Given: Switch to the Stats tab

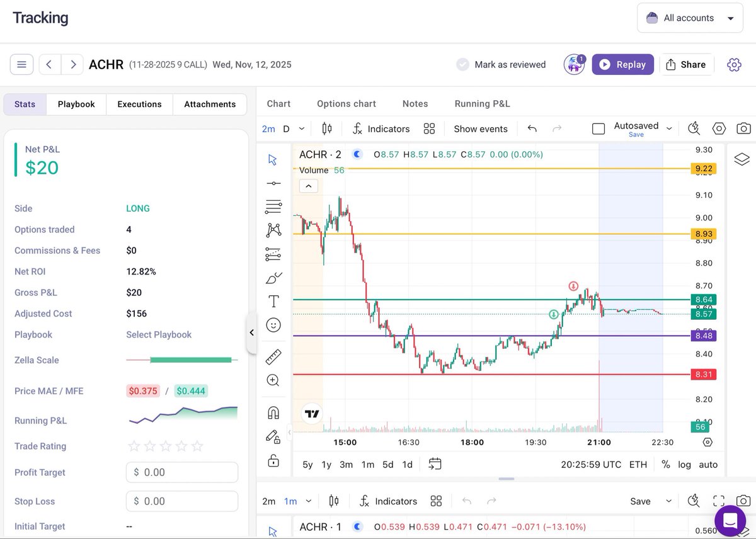Looking at the screenshot, I should (x=25, y=104).
